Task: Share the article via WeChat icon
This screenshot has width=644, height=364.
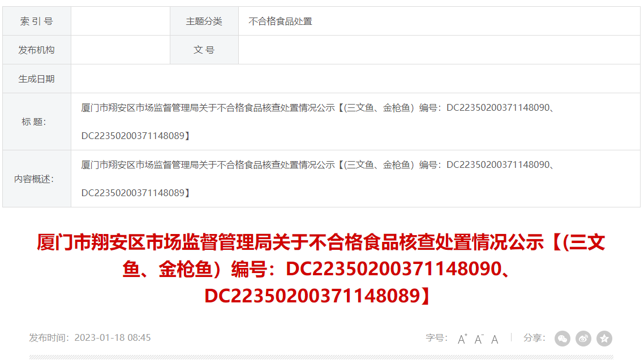Action: click(563, 339)
